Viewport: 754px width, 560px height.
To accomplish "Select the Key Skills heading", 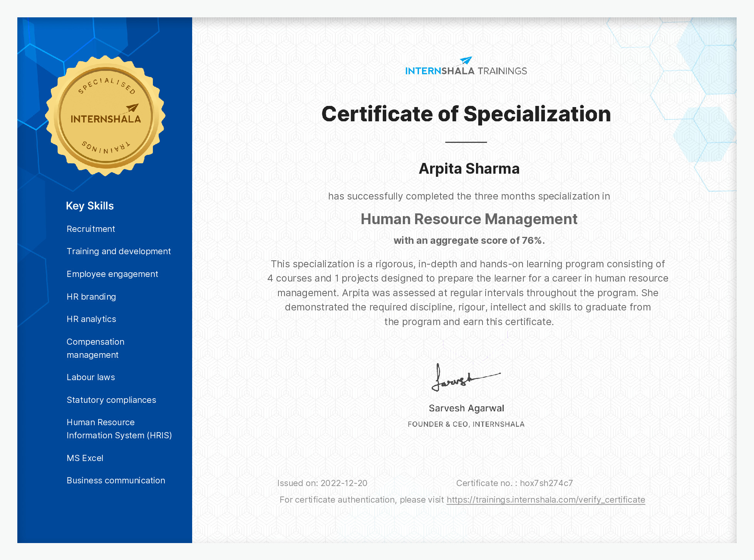I will [89, 206].
